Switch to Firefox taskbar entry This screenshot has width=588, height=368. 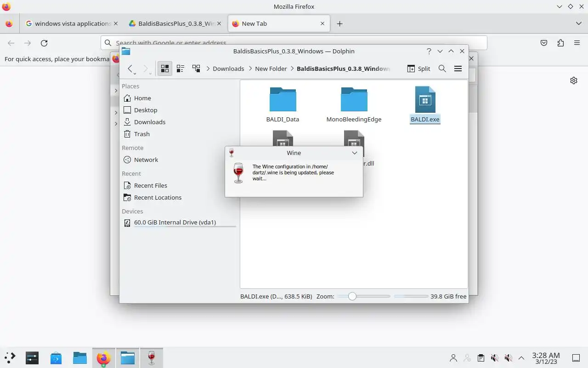pyautogui.click(x=104, y=357)
